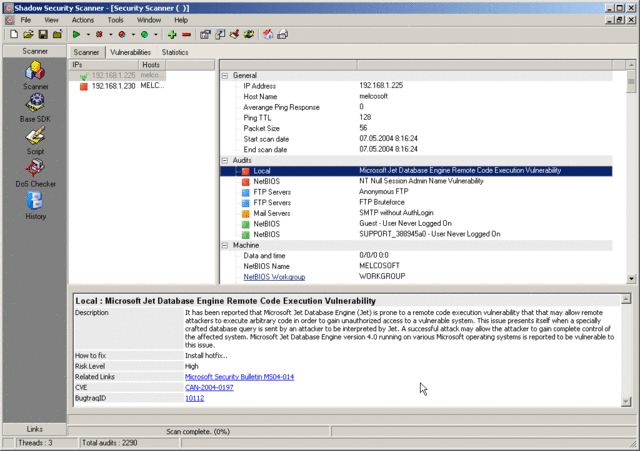Click the red house home icon
This screenshot has width=640, height=451.
268,35
